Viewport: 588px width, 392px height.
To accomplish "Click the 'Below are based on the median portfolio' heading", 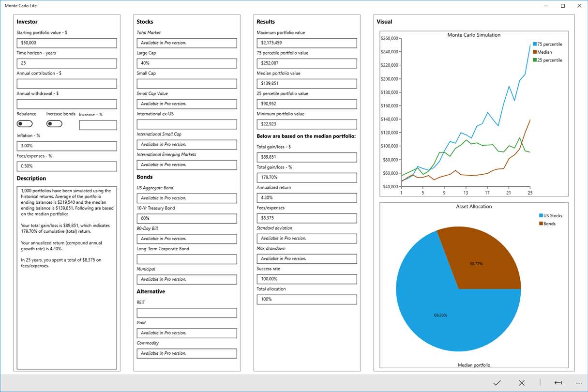I will click(306, 136).
